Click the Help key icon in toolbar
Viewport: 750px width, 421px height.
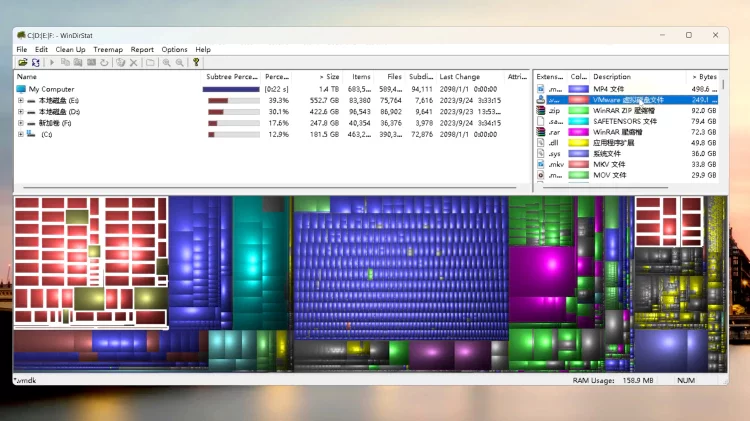pos(196,62)
